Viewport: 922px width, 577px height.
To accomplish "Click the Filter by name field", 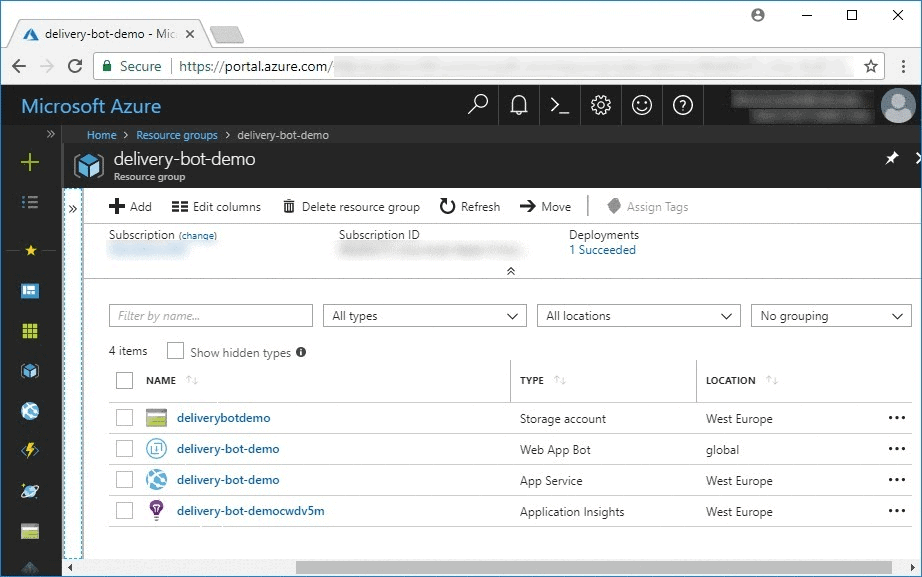I will 211,316.
